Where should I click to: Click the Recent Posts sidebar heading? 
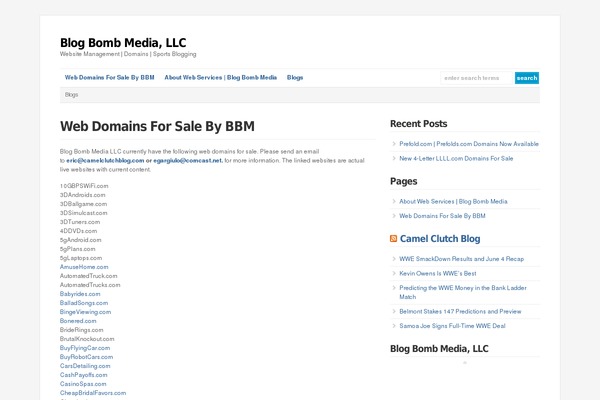(419, 124)
